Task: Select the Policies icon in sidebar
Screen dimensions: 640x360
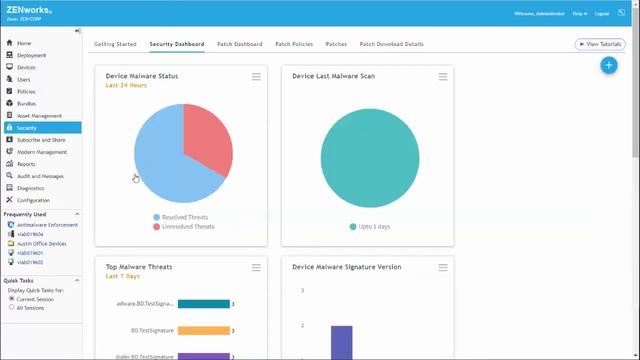Action: tap(9, 91)
